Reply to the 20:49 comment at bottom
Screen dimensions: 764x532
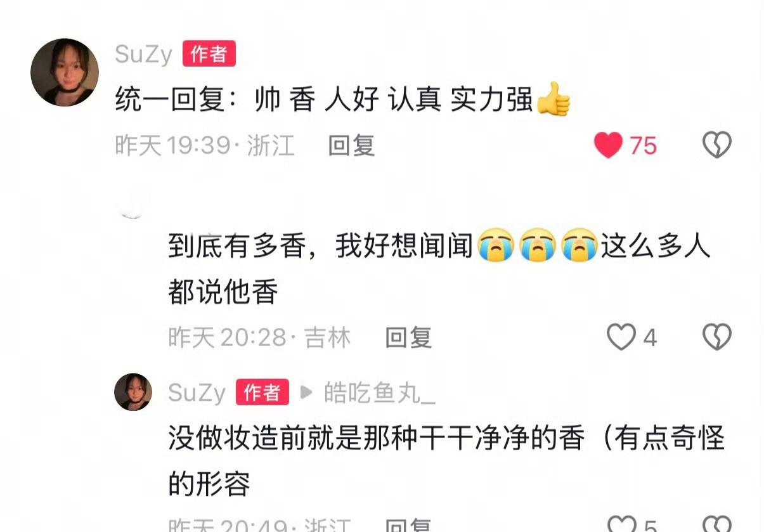pyautogui.click(x=409, y=526)
